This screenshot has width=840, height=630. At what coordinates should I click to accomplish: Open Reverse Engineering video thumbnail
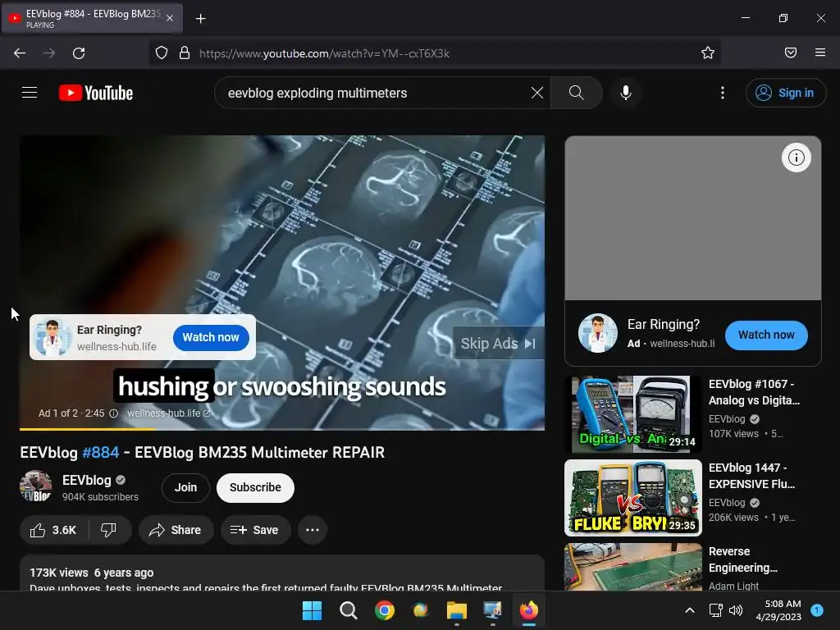[633, 567]
